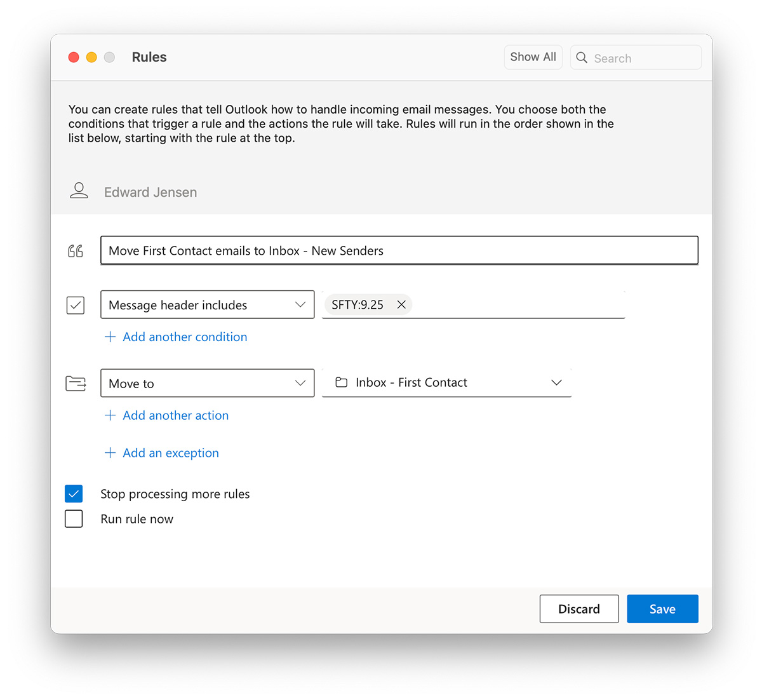Click the Add another condition link
Viewport: 762px width, 700px height.
185,337
